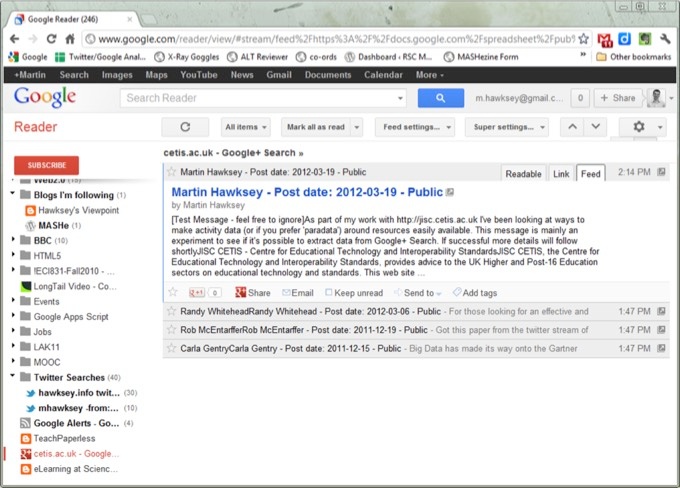This screenshot has width=680, height=488.
Task: Go back with browser back arrow
Action: click(x=14, y=39)
